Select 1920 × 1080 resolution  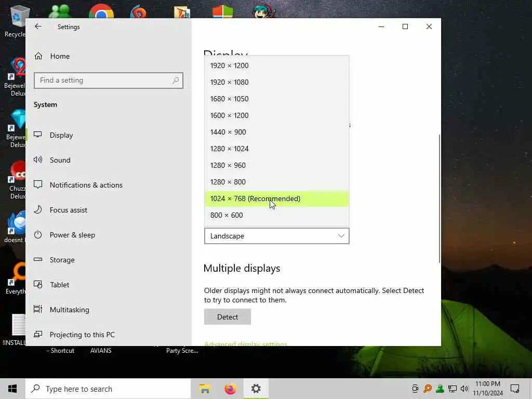click(276, 82)
